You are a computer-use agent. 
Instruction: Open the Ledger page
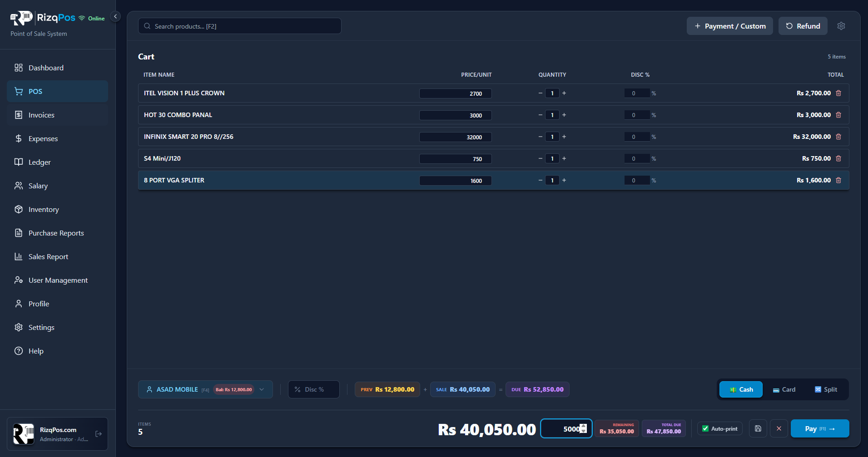pos(57,162)
